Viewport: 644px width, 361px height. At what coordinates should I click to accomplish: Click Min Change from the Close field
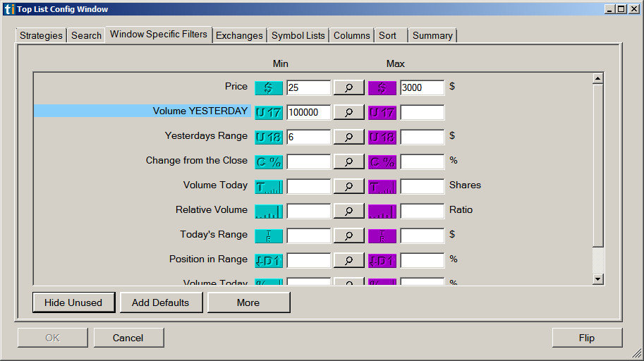point(308,161)
